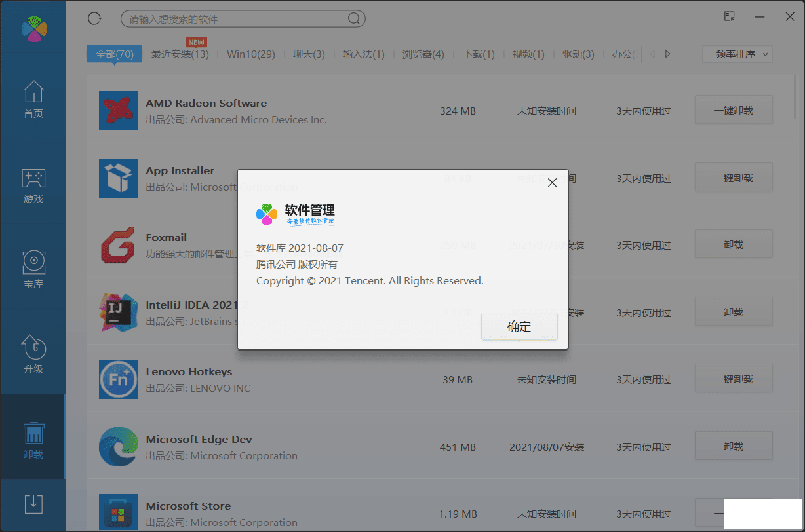
Task: Click 一键卸载 for App Installer
Action: pyautogui.click(x=734, y=178)
